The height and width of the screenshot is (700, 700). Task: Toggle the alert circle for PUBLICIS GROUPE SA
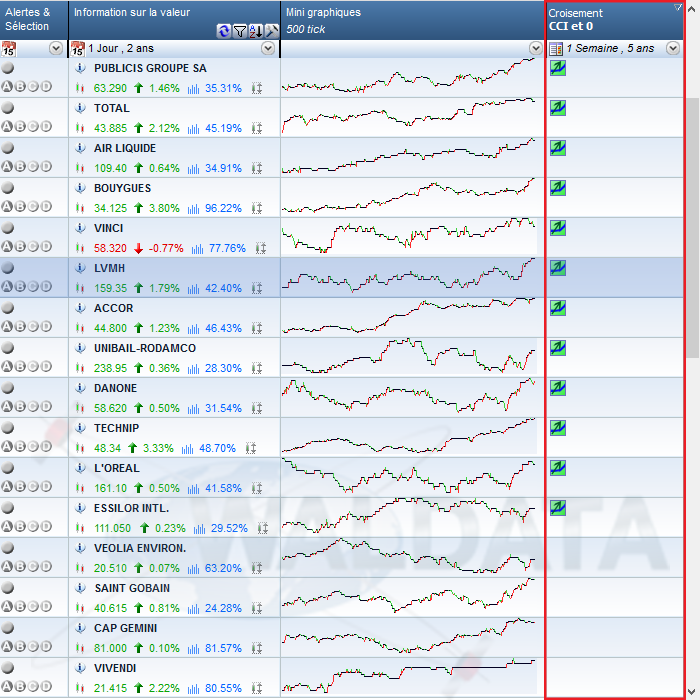pos(8,68)
